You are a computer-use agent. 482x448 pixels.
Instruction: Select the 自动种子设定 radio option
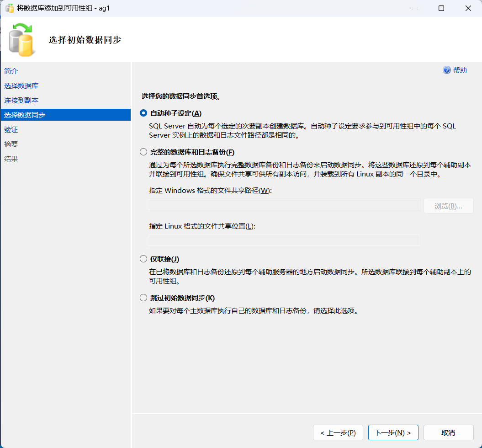click(x=143, y=113)
